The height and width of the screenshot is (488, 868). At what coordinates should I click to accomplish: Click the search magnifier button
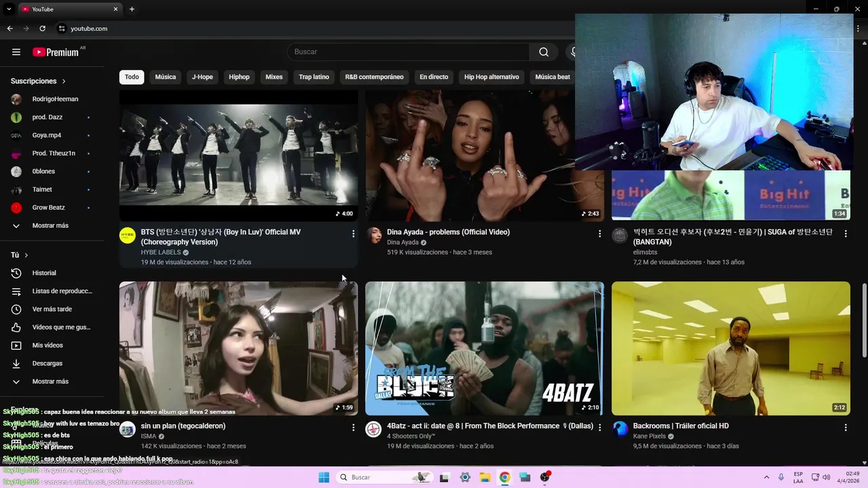544,52
